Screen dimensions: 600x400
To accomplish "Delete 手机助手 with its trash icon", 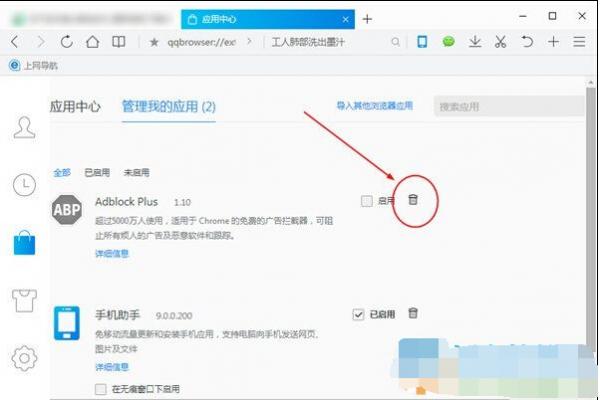I will tap(413, 313).
